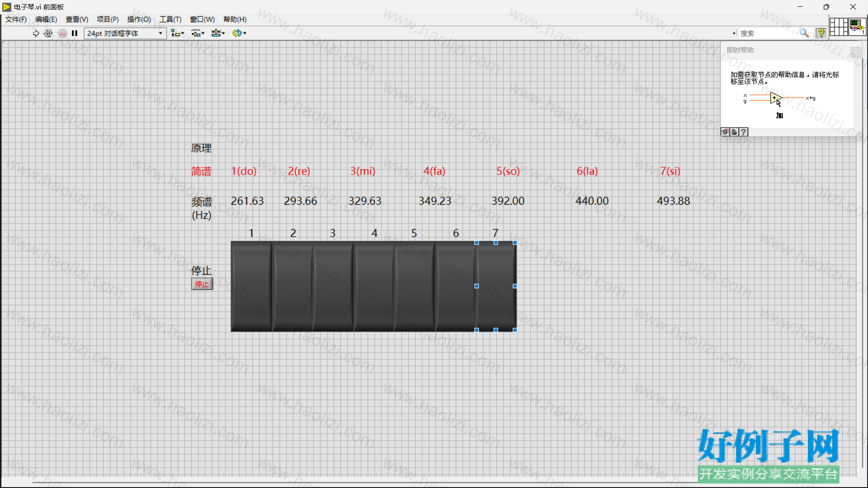This screenshot has width=868, height=488.
Task: Click the 293.66 frequency value
Action: pyautogui.click(x=300, y=201)
